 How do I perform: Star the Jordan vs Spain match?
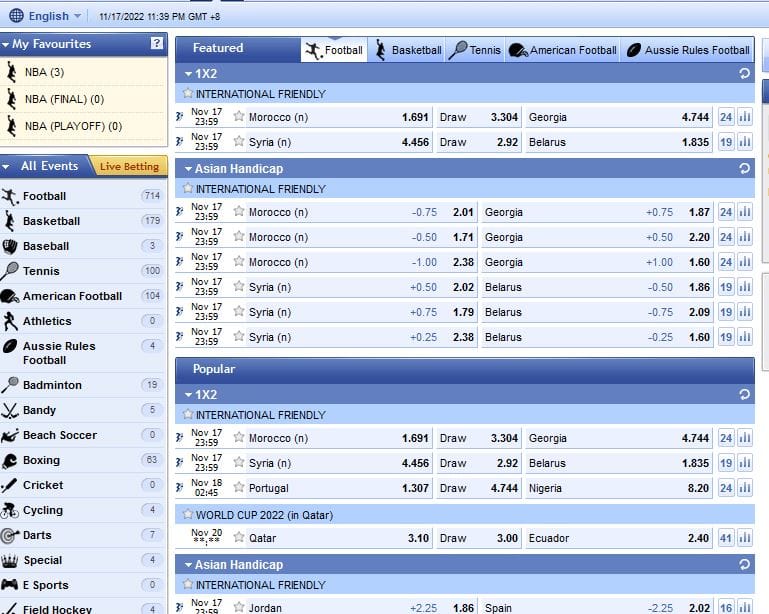(x=239, y=607)
